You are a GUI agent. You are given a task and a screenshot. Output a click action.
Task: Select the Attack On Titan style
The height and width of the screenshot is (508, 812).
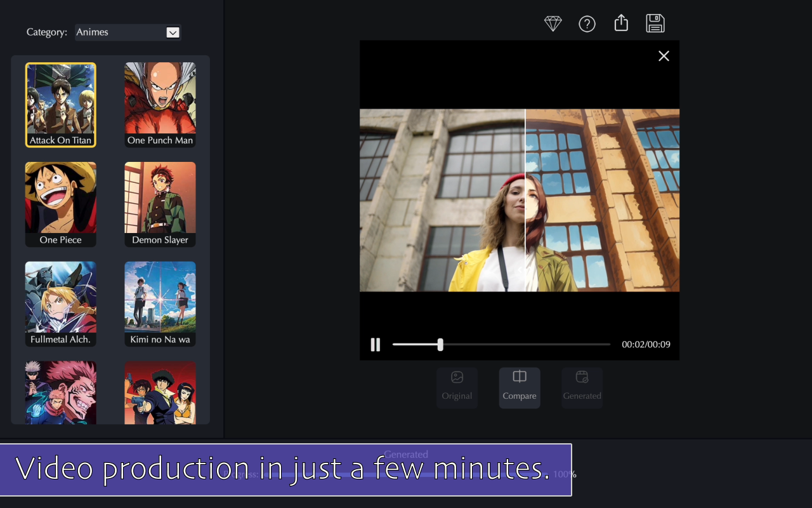coord(61,105)
